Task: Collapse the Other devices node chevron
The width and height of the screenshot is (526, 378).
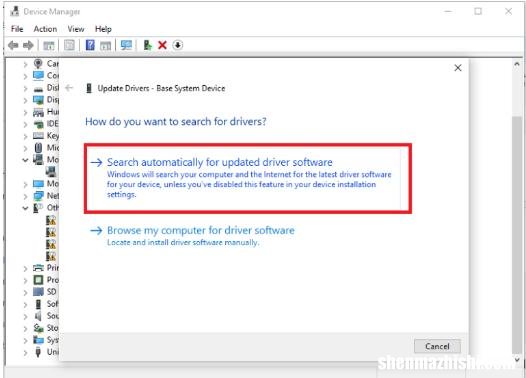Action: tap(25, 208)
